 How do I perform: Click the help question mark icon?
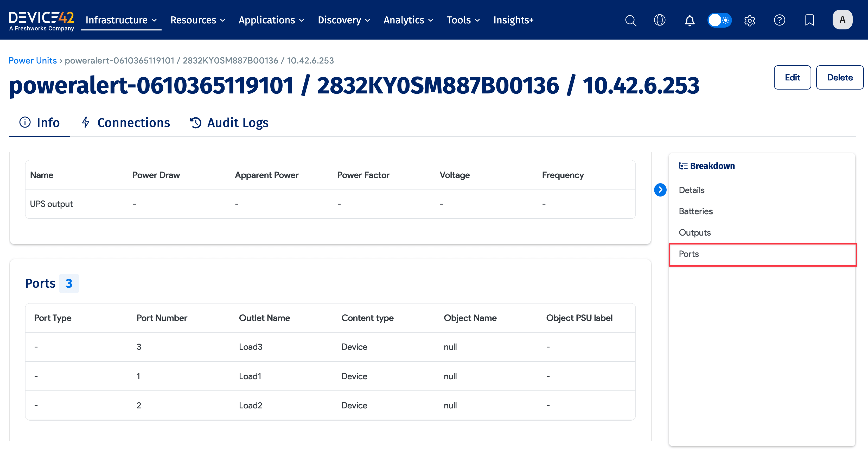(x=779, y=20)
